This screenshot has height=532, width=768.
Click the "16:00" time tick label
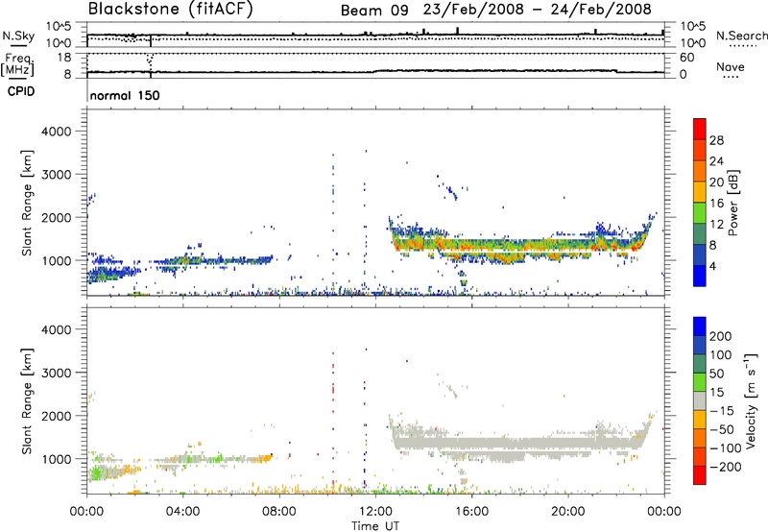[471, 512]
